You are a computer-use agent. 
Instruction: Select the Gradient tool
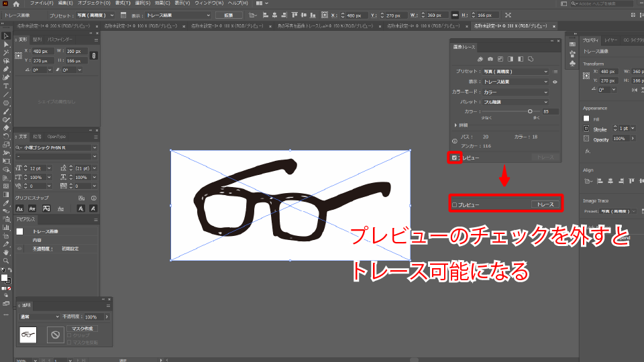[6, 194]
